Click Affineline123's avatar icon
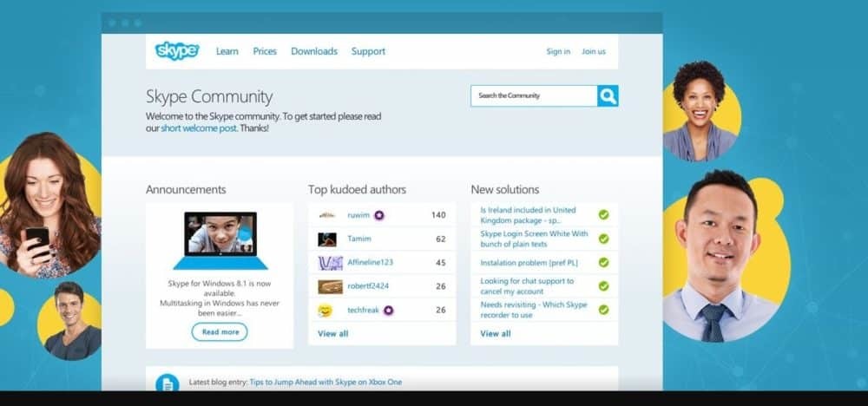868x406 pixels. click(x=330, y=263)
